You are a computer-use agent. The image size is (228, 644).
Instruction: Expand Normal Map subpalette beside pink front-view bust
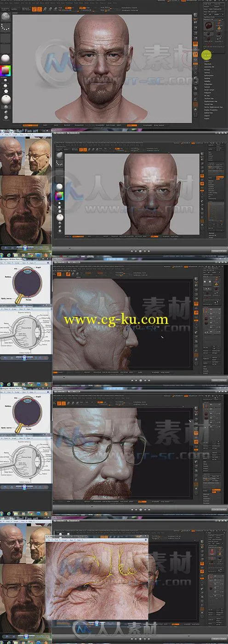(x=209, y=104)
